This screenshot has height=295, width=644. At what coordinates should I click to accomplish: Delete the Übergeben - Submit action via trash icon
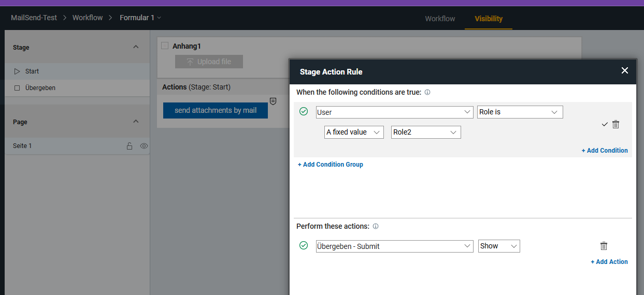(x=604, y=246)
